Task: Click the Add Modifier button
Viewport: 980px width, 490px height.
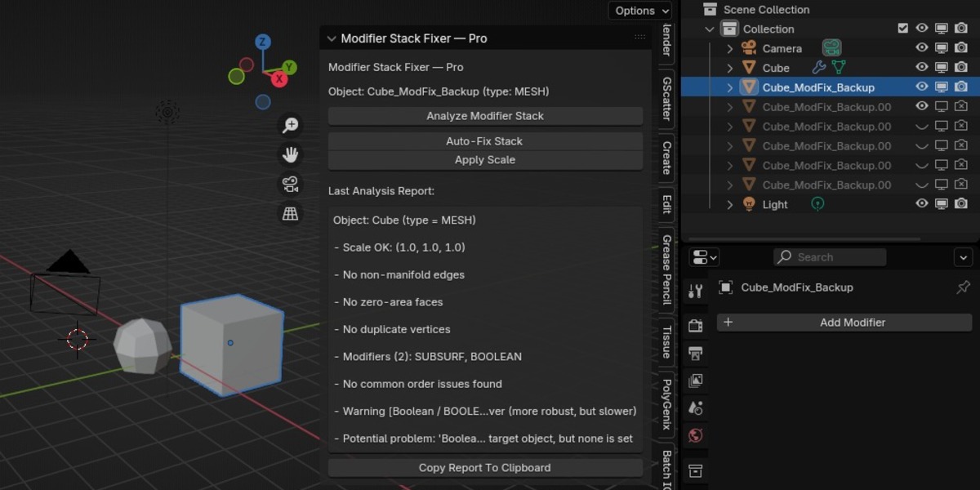Action: click(844, 323)
